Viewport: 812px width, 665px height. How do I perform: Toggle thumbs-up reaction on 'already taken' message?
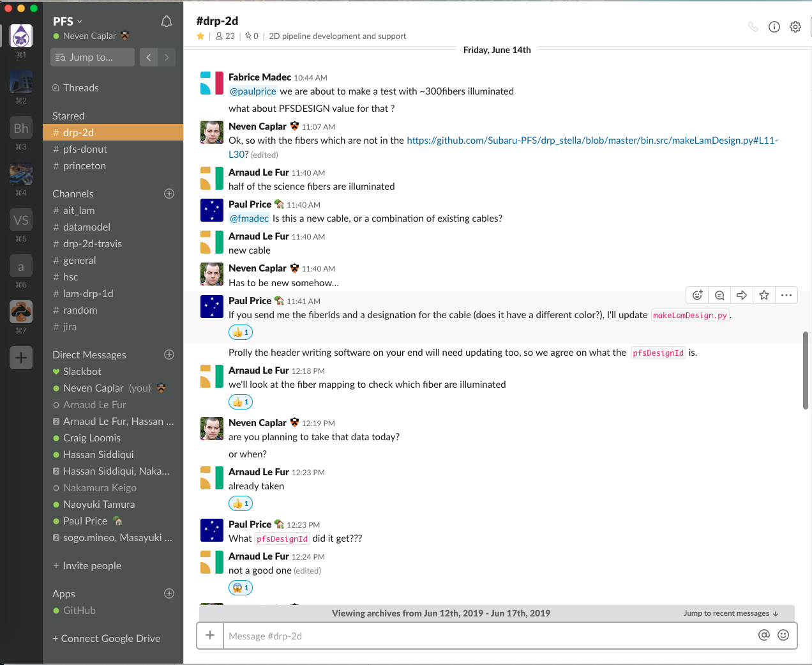tap(241, 503)
